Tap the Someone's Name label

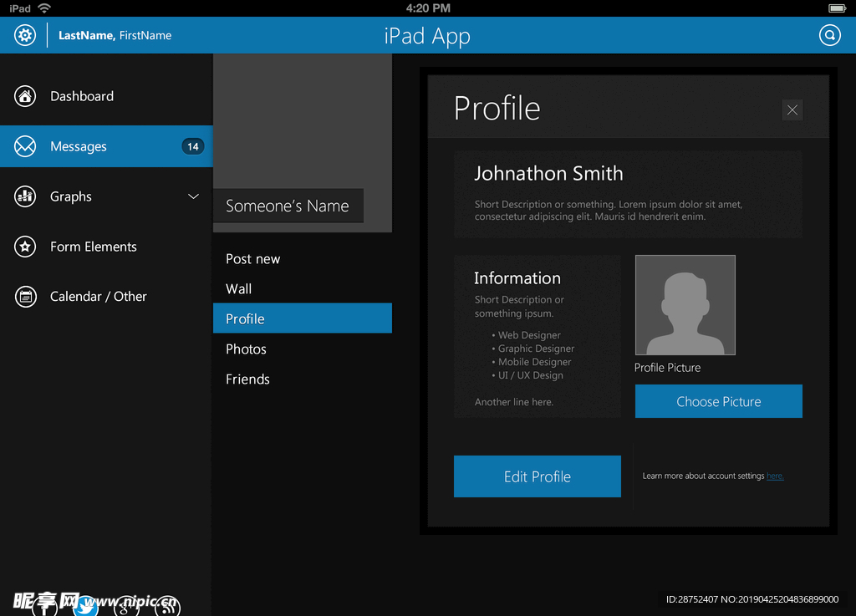coord(288,206)
